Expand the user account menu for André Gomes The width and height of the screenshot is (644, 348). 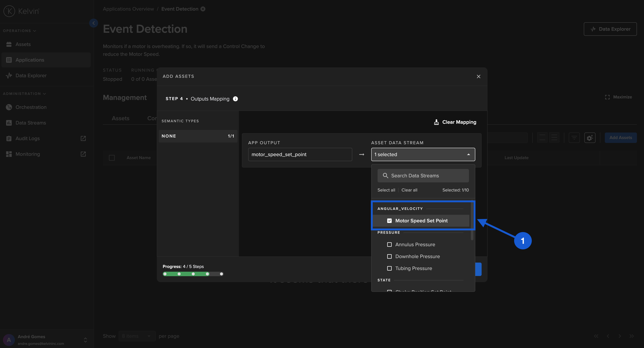(x=85, y=340)
